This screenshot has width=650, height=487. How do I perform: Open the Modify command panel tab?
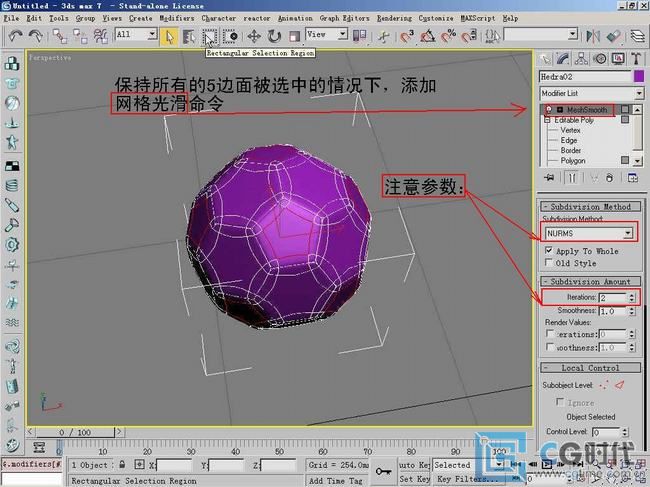tap(563, 59)
